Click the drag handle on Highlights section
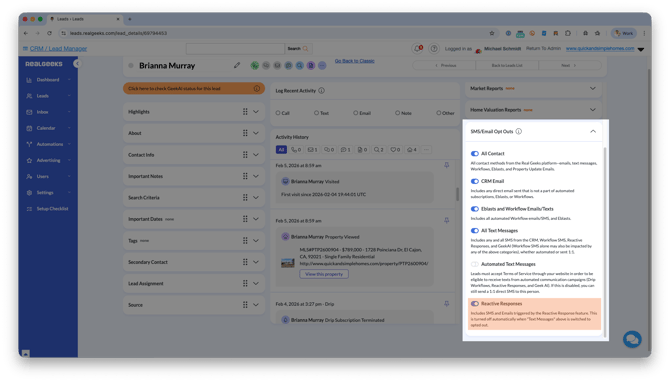 click(245, 112)
